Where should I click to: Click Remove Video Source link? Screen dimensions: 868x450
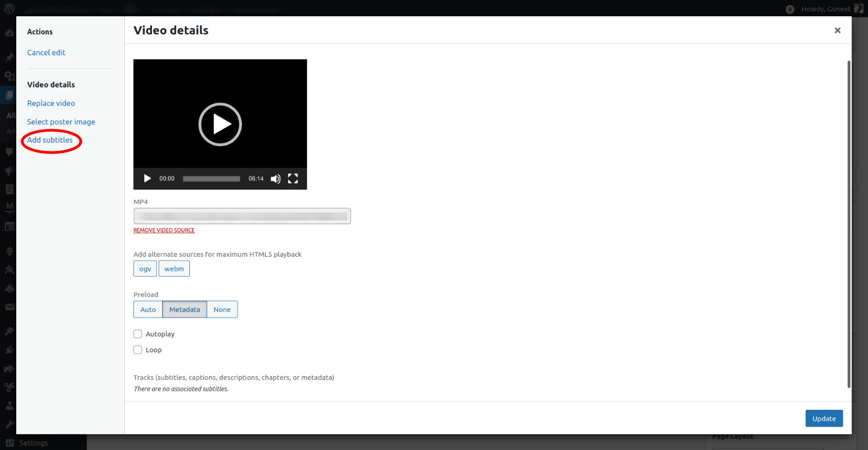[x=164, y=230]
